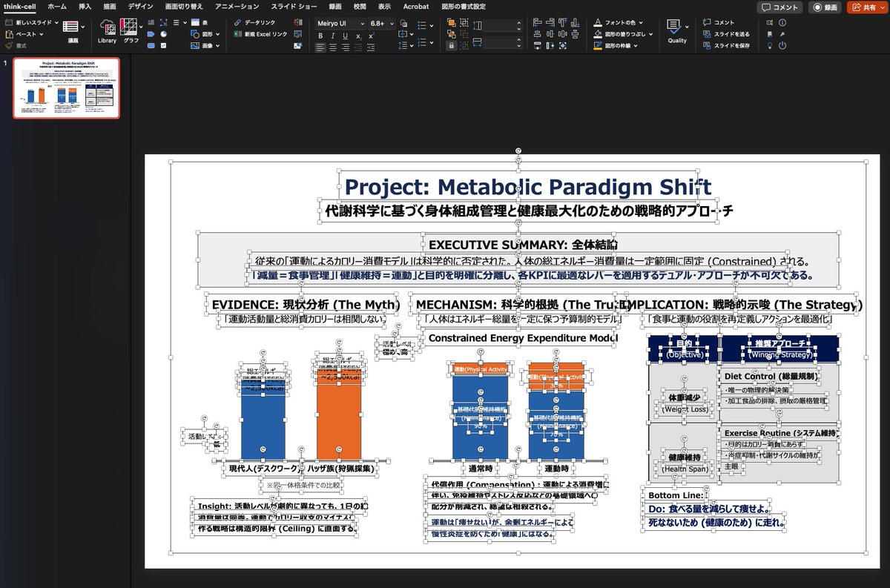Switch to the 挿入 tab
Viewport: 890px width, 588px height.
85,6
